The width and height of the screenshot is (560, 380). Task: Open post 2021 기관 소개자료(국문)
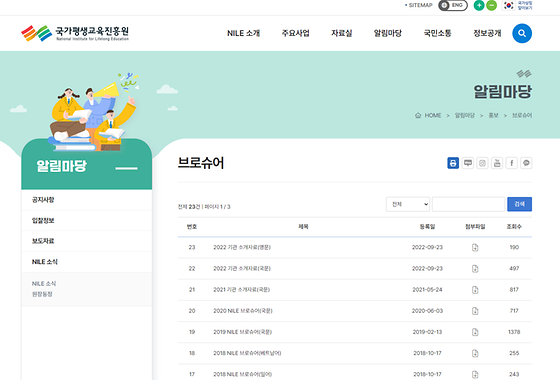coord(241,290)
